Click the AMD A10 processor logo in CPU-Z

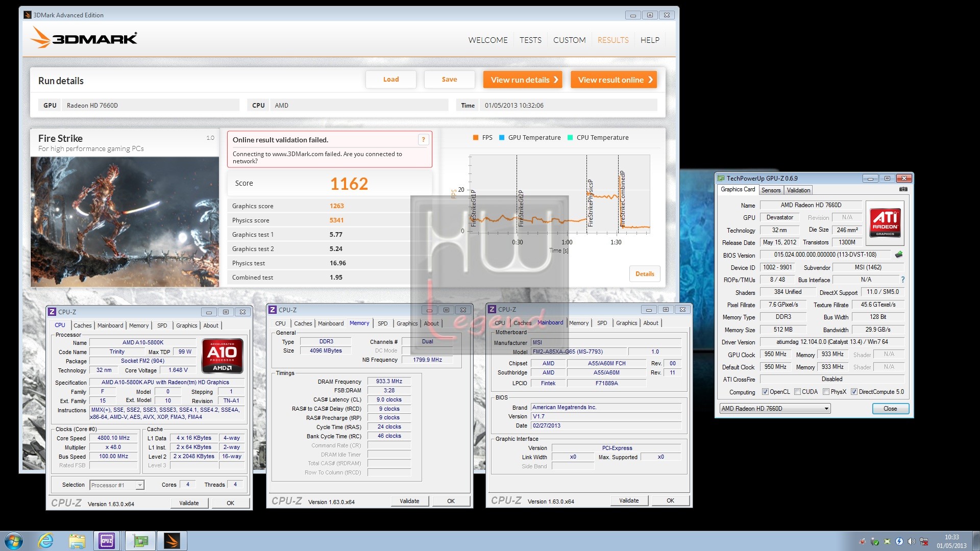pyautogui.click(x=223, y=356)
